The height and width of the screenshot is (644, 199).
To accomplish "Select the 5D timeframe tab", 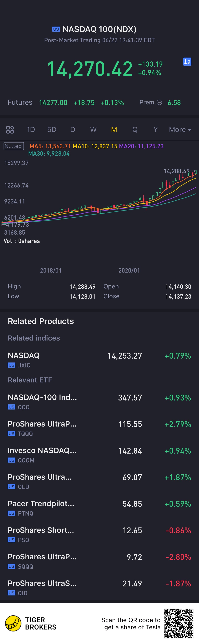I will (x=52, y=130).
